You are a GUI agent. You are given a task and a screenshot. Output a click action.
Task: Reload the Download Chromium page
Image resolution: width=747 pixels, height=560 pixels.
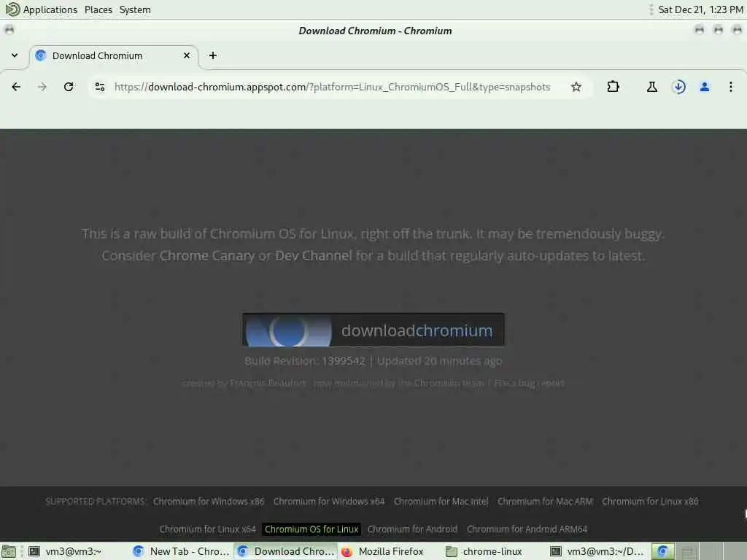pyautogui.click(x=69, y=87)
